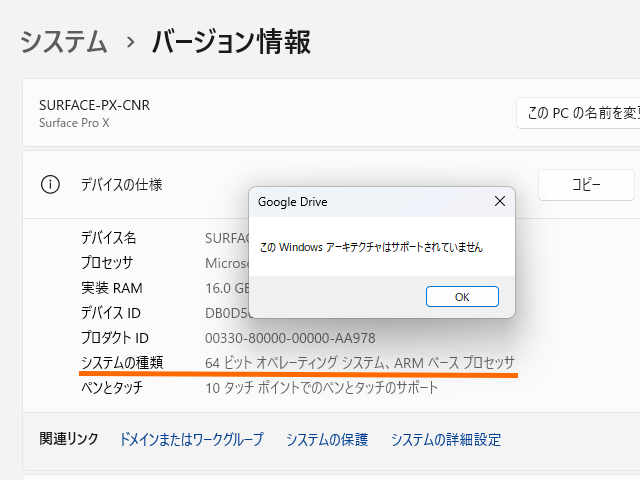Click the unsupported architecture error message
The height and width of the screenshot is (480, 640).
tap(371, 247)
